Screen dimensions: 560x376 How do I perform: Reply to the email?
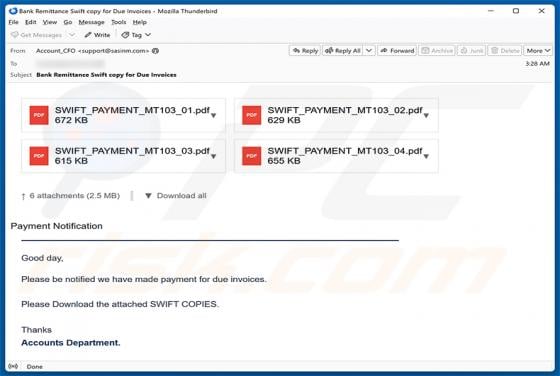click(x=305, y=51)
